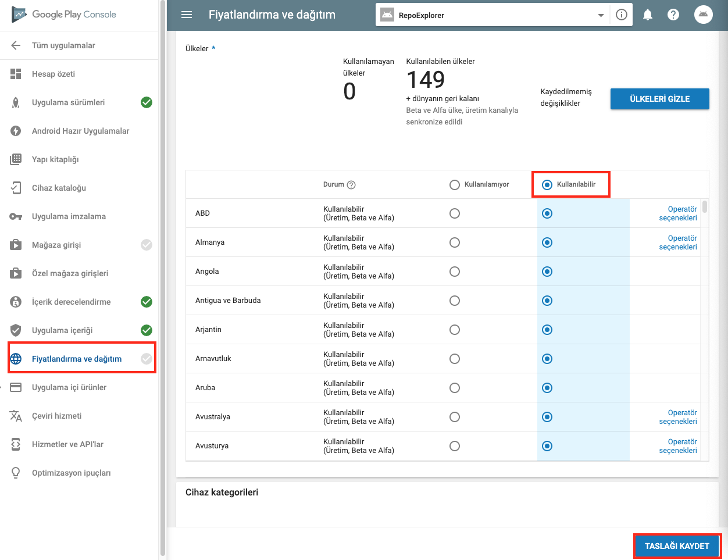Image resolution: width=728 pixels, height=560 pixels.
Task: Click TASLAĞI KAYDET button
Action: (x=677, y=546)
